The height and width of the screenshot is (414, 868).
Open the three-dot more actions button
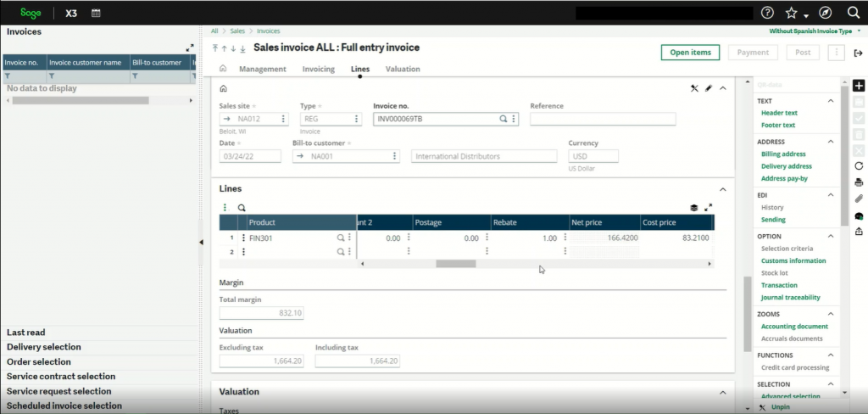point(837,52)
